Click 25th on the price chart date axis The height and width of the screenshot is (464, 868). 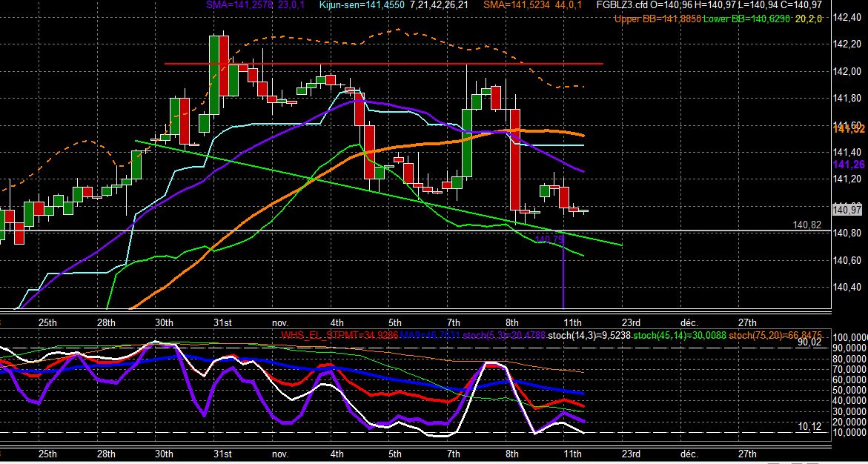pos(47,323)
